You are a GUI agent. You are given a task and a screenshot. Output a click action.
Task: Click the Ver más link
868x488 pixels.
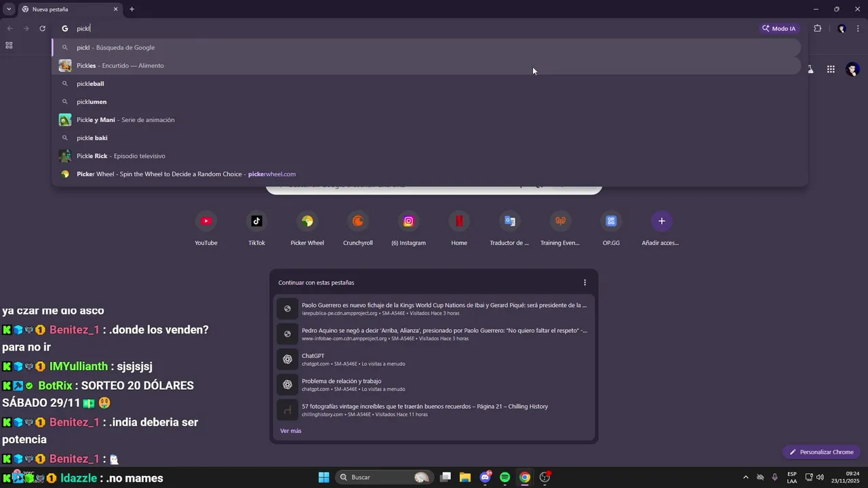[291, 431]
